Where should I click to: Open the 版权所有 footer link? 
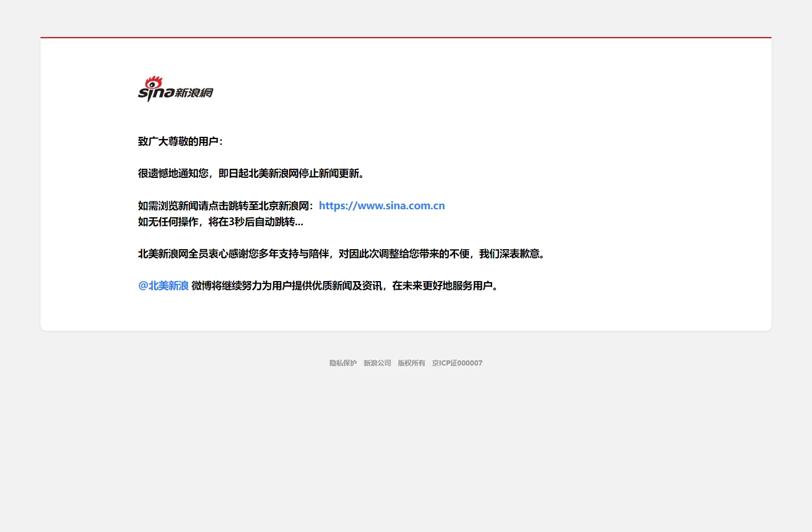pyautogui.click(x=412, y=363)
